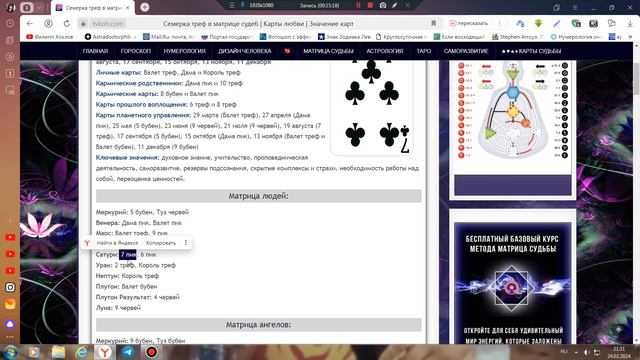
Task: Pause the screen recording
Action: tap(358, 5)
